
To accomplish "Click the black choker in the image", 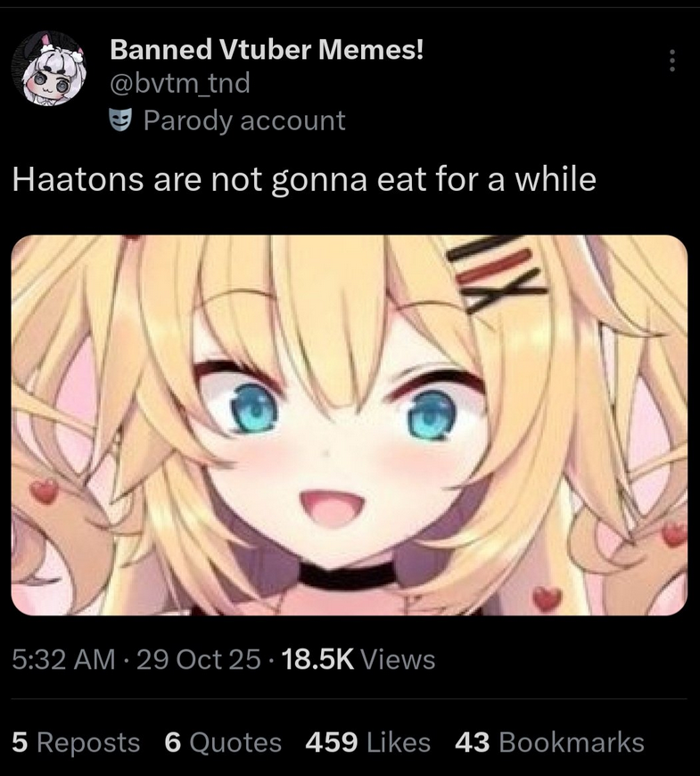I will pos(345,576).
